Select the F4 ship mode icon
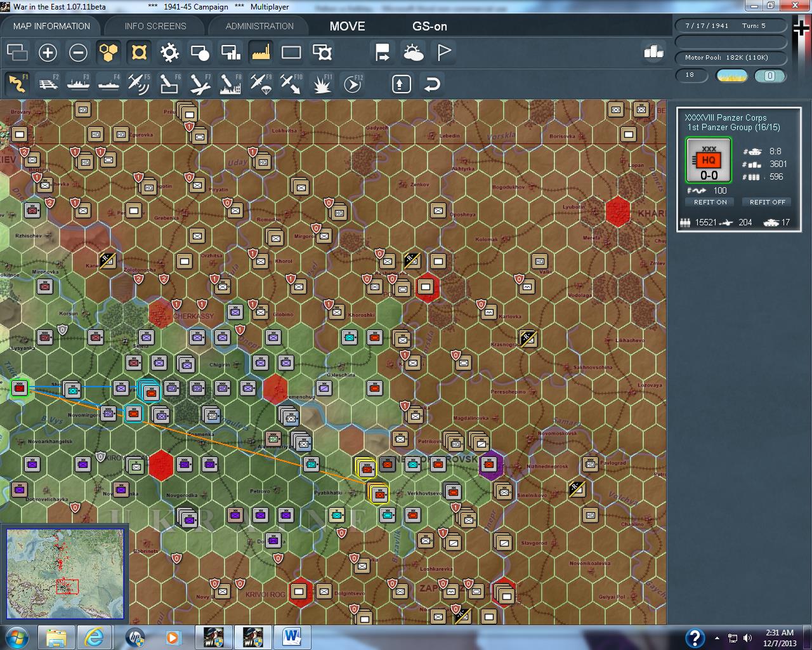 coord(108,84)
